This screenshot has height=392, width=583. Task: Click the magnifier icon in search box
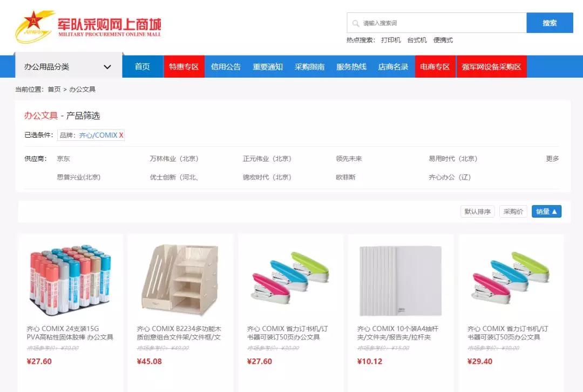(356, 23)
